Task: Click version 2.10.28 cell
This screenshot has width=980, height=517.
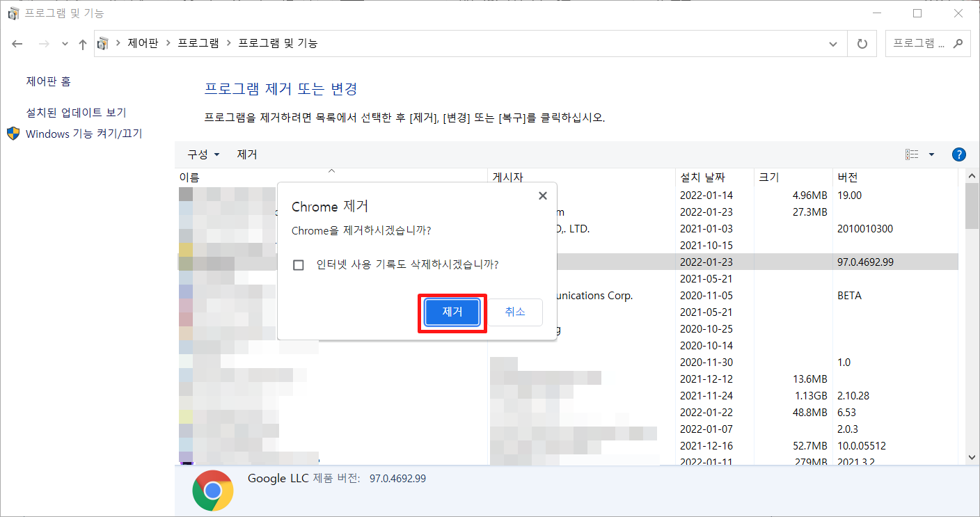Action: click(853, 396)
